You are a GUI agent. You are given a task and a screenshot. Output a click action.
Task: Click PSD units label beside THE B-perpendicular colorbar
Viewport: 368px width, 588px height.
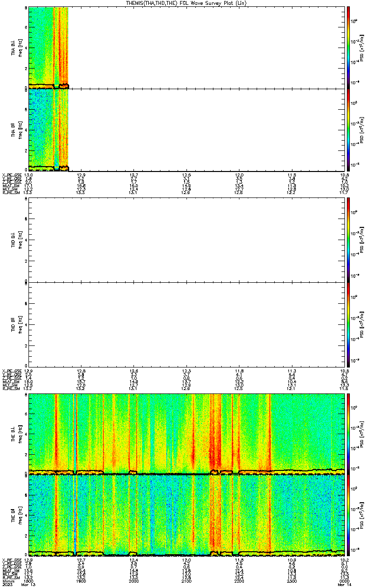[362, 434]
